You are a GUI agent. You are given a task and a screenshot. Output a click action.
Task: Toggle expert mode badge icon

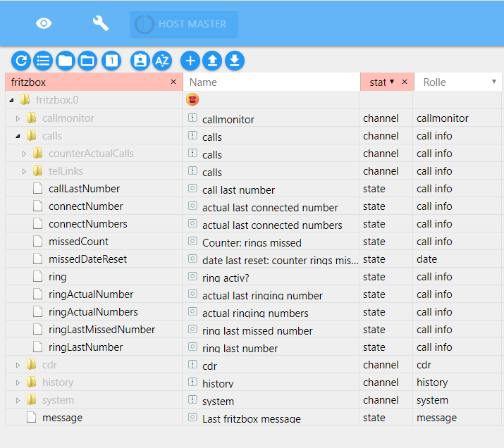[140, 61]
